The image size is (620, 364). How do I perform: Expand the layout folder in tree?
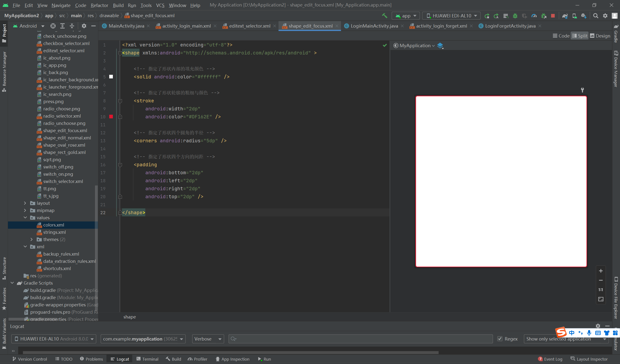tap(25, 203)
